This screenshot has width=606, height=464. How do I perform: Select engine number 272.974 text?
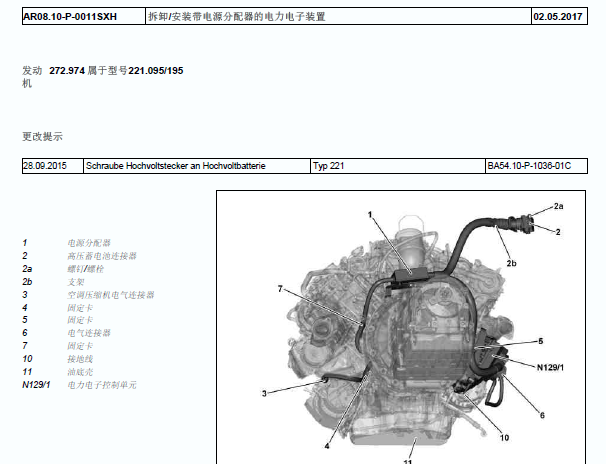pyautogui.click(x=67, y=71)
